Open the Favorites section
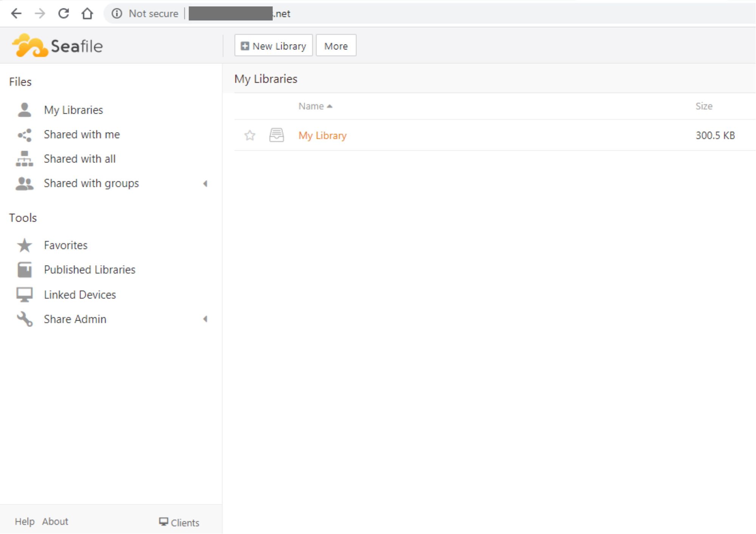Image resolution: width=756 pixels, height=534 pixels. pyautogui.click(x=65, y=245)
